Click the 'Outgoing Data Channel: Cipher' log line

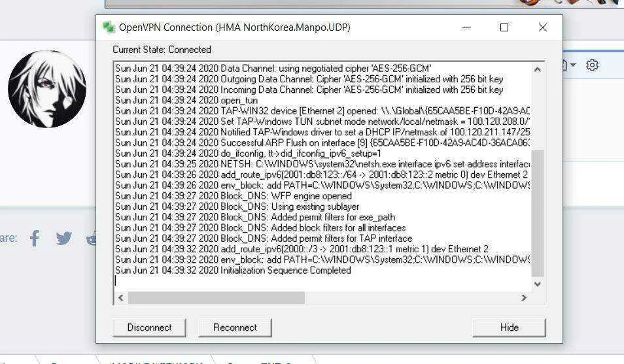(x=309, y=79)
